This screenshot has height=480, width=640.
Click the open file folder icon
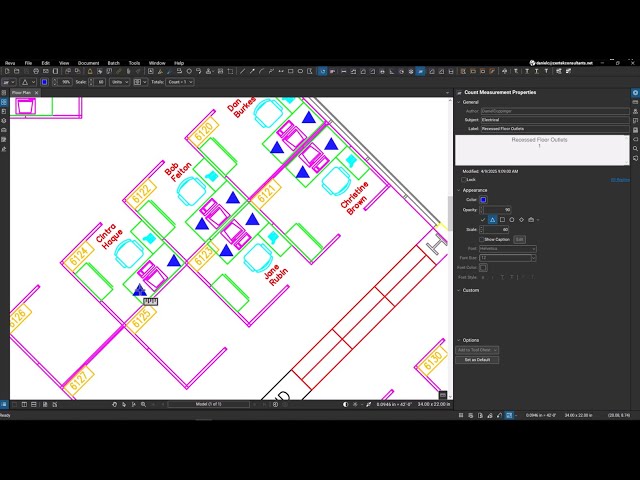coord(17,71)
